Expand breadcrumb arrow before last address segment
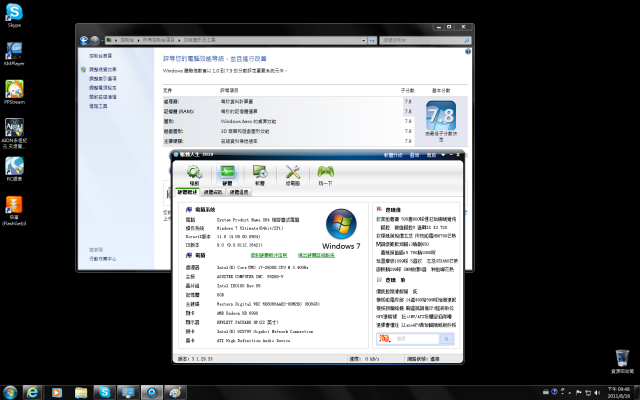The height and width of the screenshot is (400, 640). pyautogui.click(x=179, y=40)
